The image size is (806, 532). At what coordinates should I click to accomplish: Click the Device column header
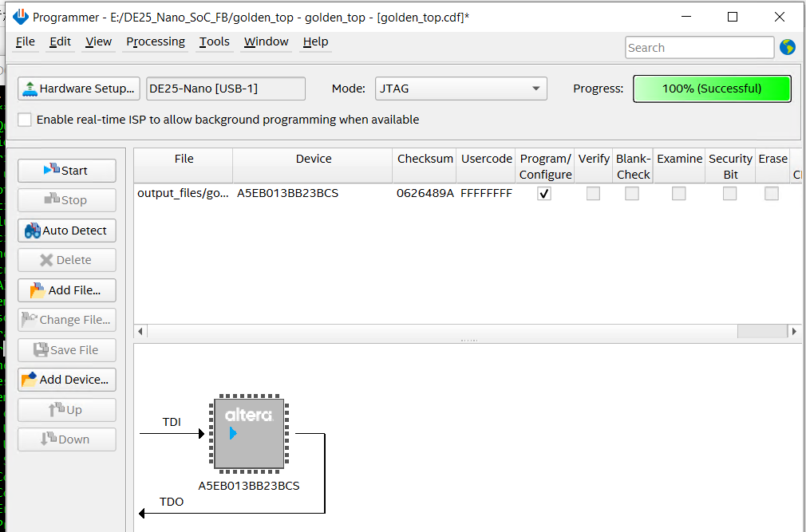click(313, 166)
